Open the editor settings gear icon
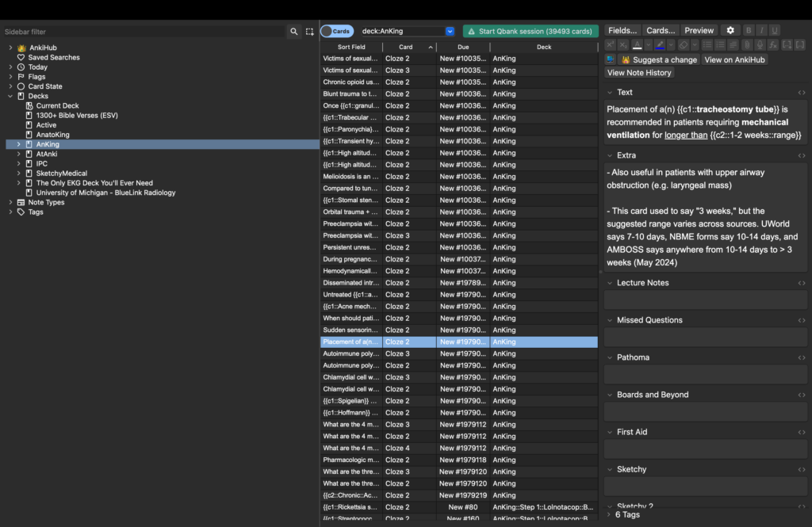Screen dimensions: 812x527 [x=730, y=31]
